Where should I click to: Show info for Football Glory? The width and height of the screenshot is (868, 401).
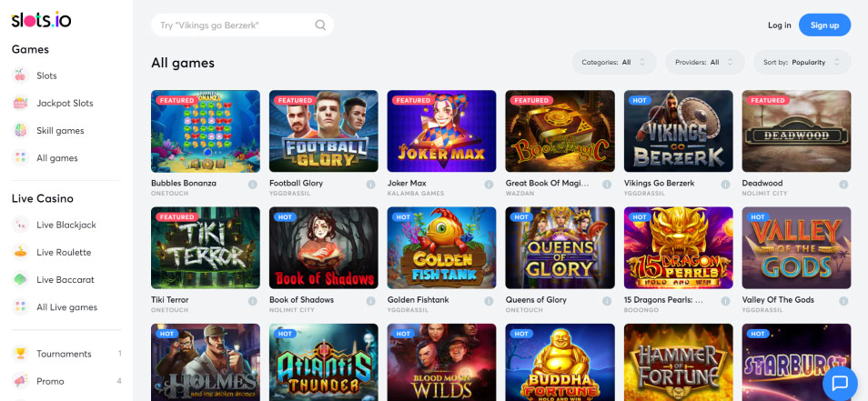point(371,185)
